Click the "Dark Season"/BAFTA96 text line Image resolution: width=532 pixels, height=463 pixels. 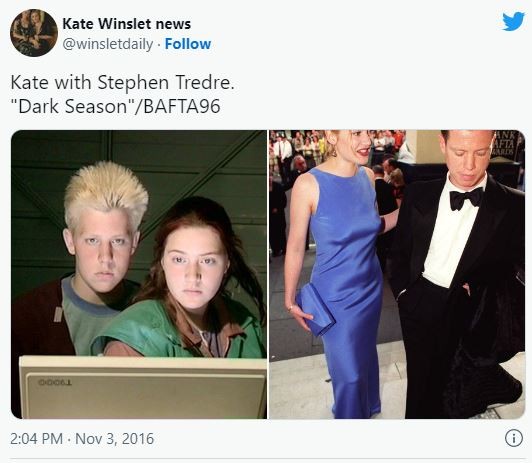tap(115, 106)
